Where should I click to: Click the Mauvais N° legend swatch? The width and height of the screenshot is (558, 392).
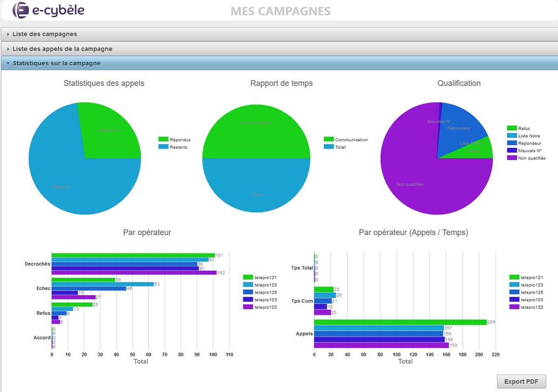coord(511,151)
